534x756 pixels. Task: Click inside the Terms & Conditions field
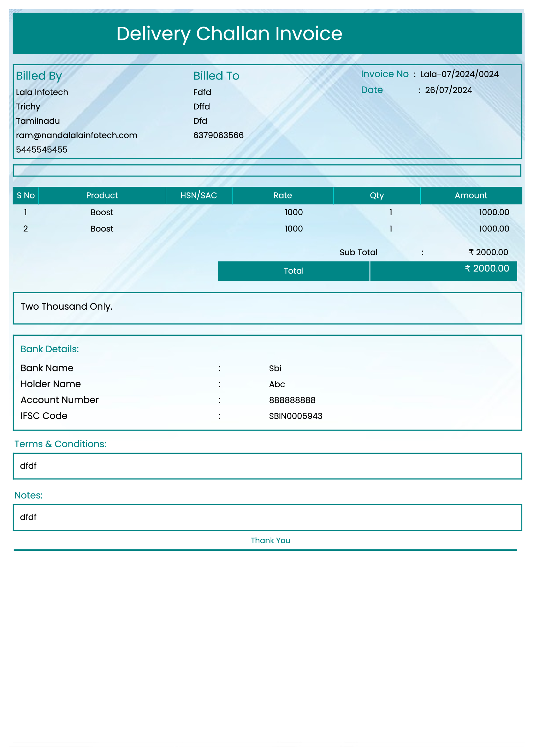(267, 465)
